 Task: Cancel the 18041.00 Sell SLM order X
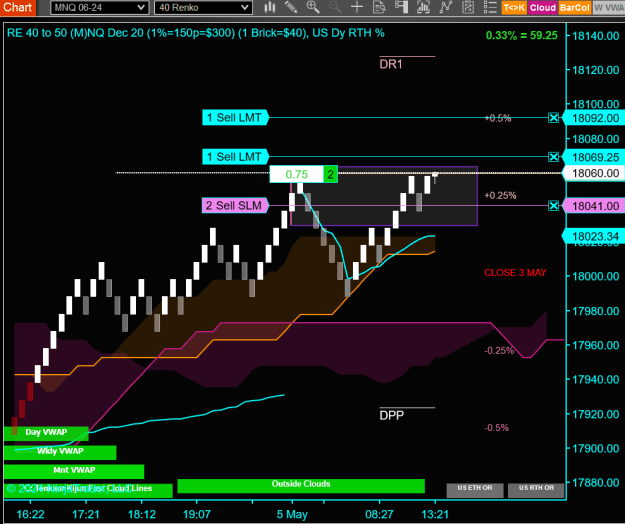[553, 206]
